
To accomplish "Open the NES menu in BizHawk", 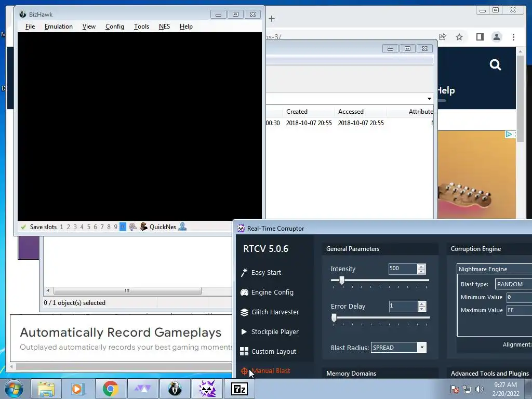I will click(164, 26).
